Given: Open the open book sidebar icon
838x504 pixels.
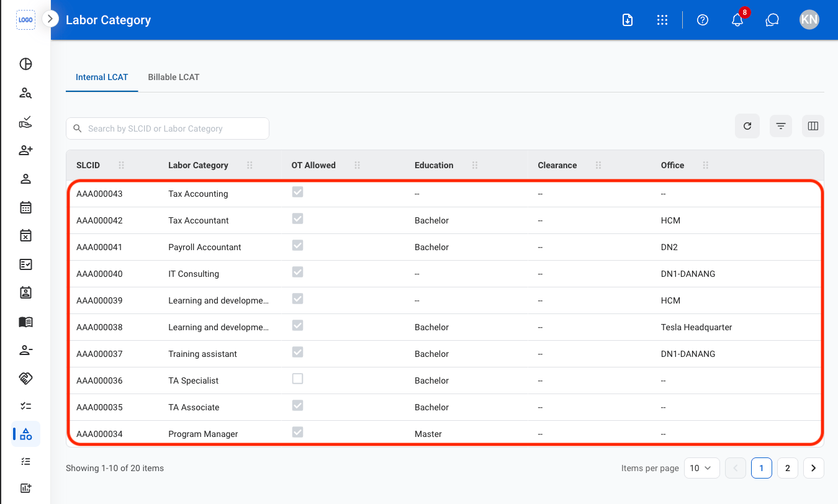Looking at the screenshot, I should click(x=25, y=322).
